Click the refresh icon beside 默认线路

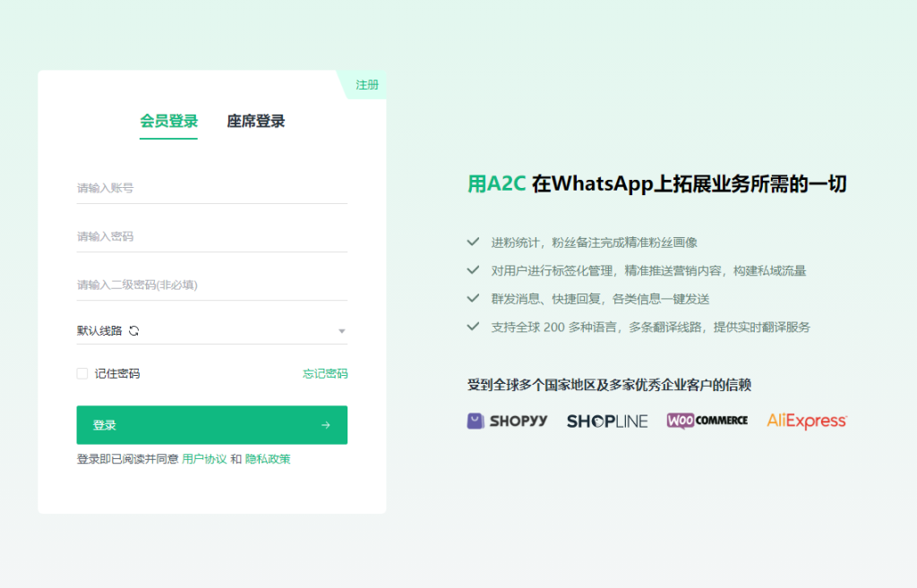tap(134, 331)
